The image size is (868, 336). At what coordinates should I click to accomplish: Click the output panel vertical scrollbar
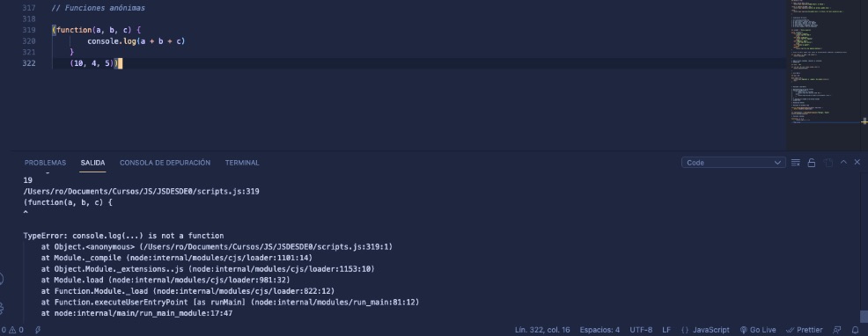(x=864, y=316)
